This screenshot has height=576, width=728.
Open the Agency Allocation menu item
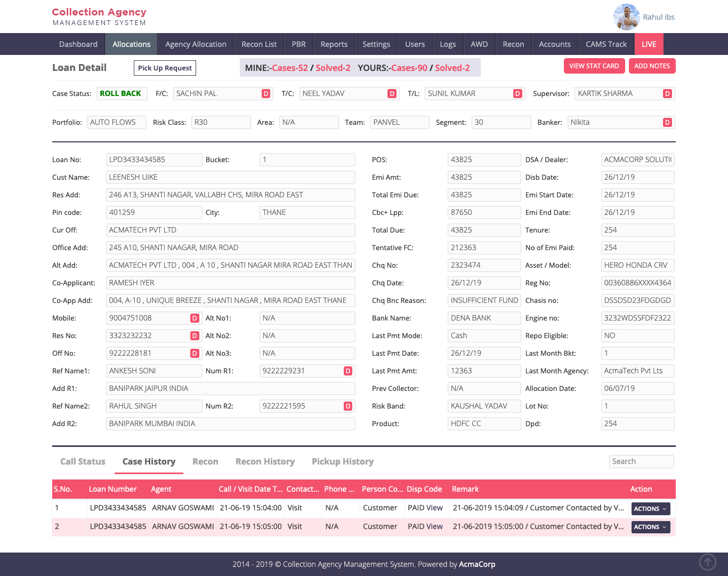pyautogui.click(x=196, y=44)
